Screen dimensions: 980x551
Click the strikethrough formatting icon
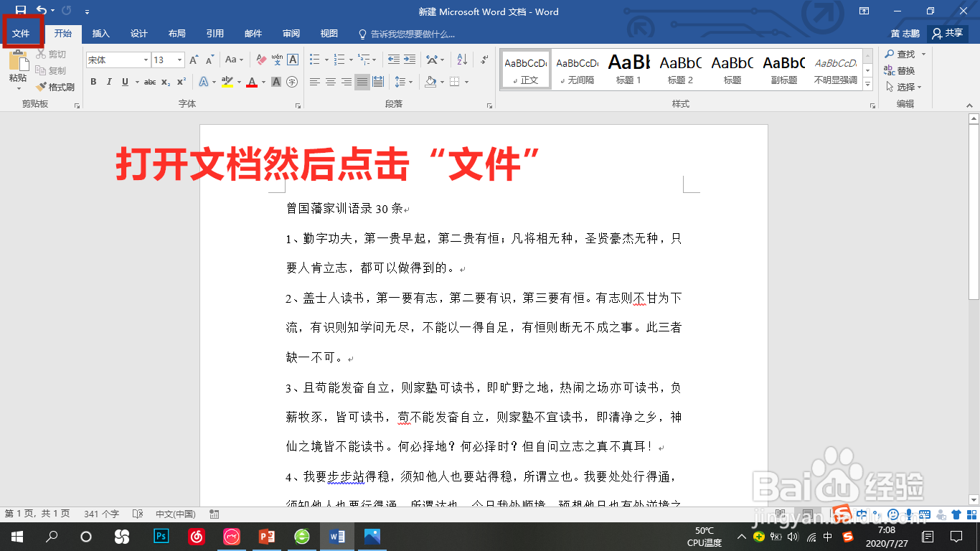(151, 83)
